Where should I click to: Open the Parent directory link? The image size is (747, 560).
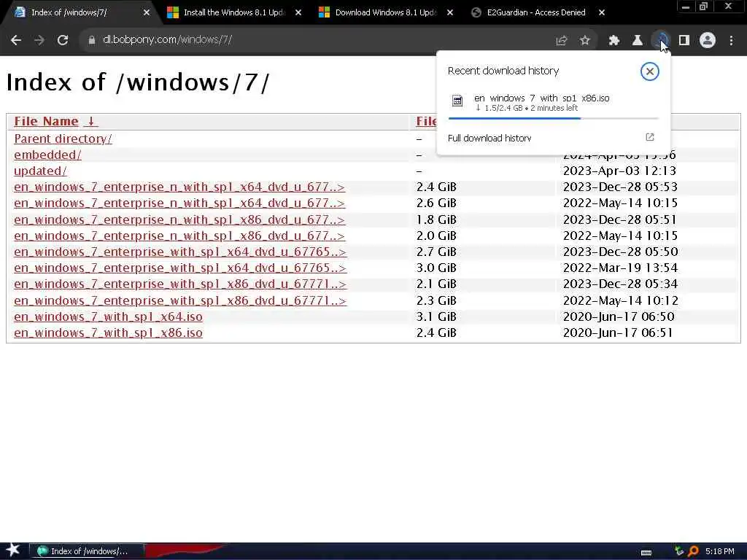(x=63, y=139)
